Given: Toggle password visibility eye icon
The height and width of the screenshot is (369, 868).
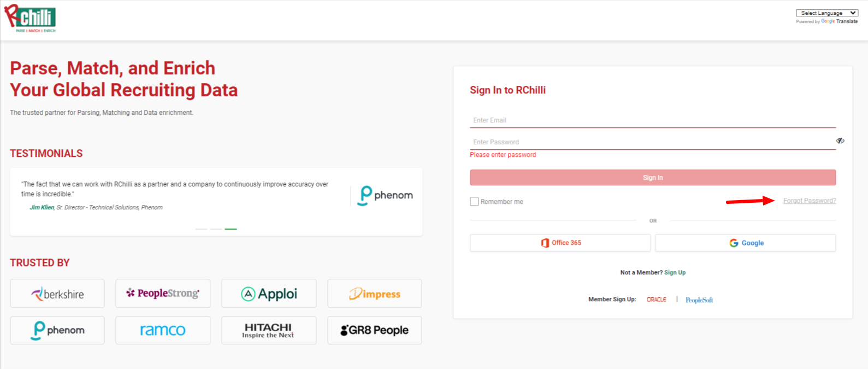Looking at the screenshot, I should [840, 141].
